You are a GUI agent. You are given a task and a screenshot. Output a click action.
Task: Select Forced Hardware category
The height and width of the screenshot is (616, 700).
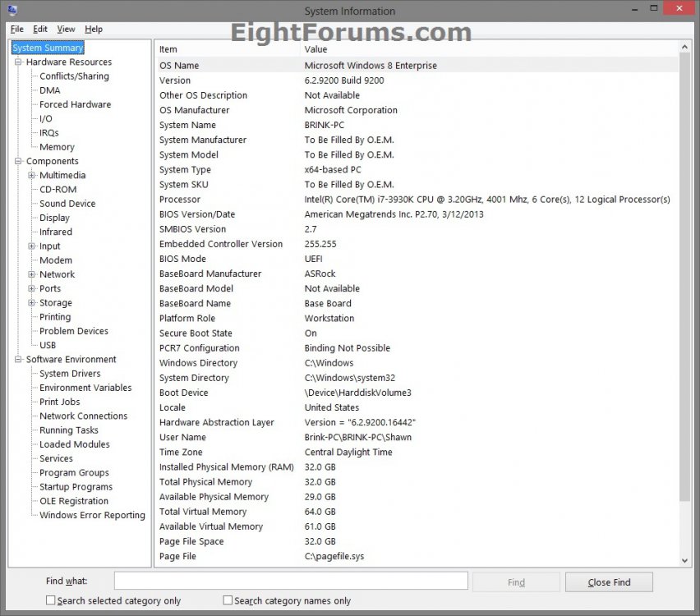click(x=75, y=104)
